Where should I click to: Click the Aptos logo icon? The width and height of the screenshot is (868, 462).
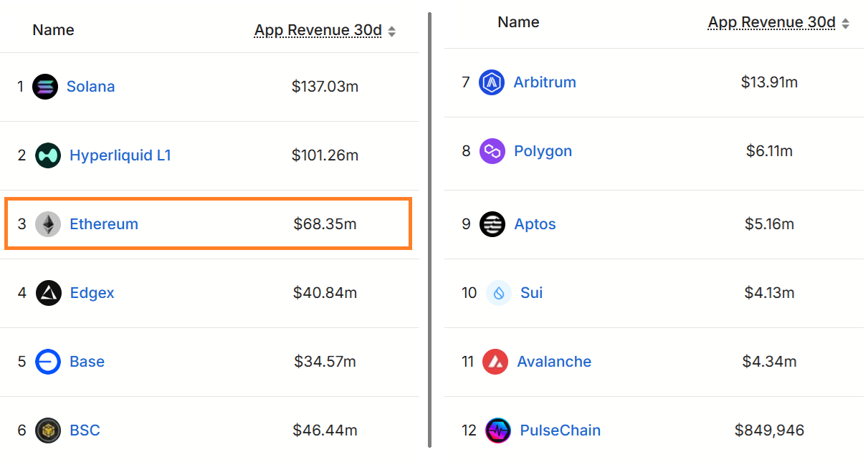click(492, 224)
